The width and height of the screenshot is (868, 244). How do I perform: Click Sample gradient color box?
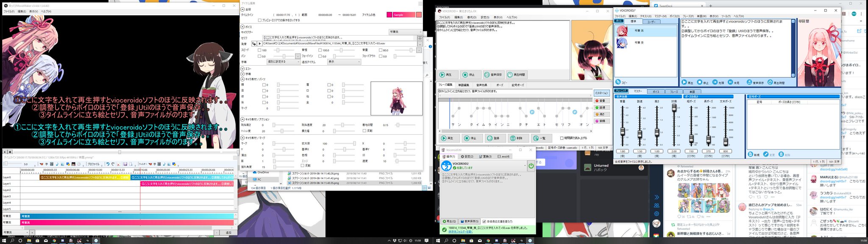tap(403, 15)
